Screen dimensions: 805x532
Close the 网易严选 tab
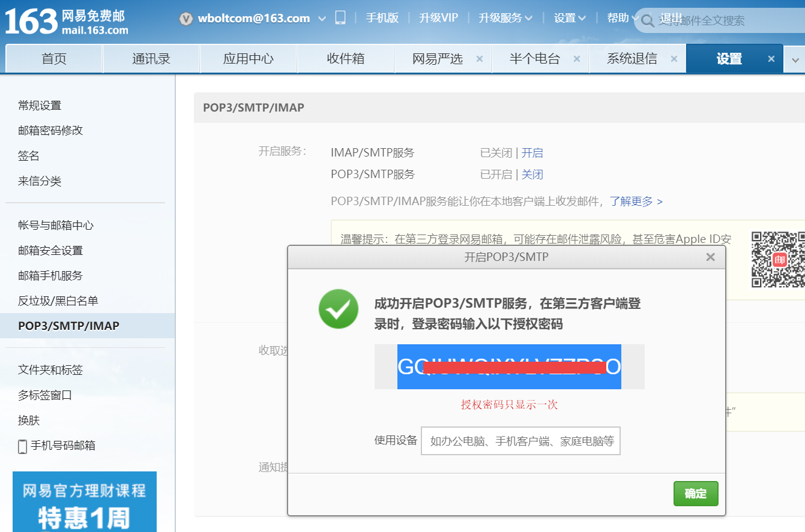coord(480,59)
